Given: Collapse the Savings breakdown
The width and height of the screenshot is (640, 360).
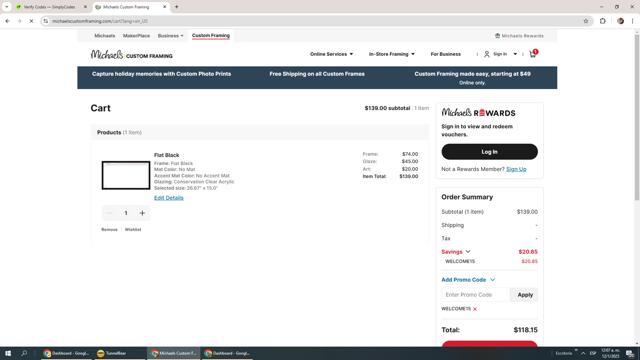Looking at the screenshot, I should 468,252.
